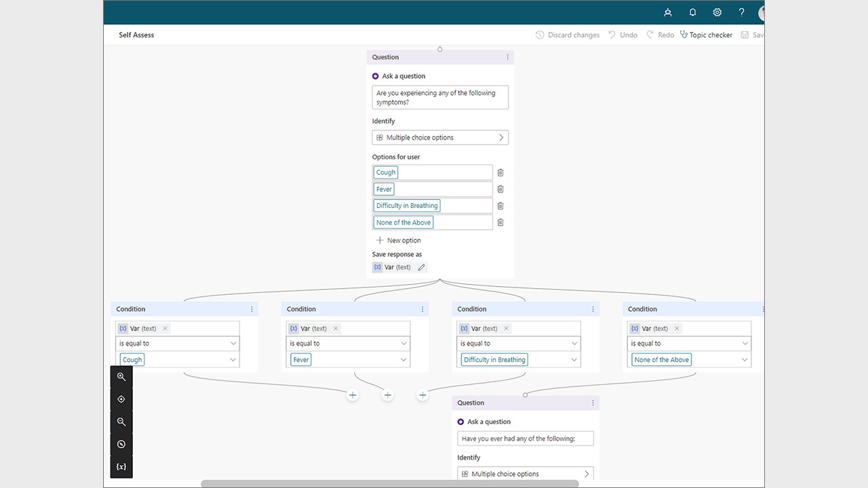The width and height of the screenshot is (868, 488).
Task: Zoom in on the canvas
Action: pos(121,377)
